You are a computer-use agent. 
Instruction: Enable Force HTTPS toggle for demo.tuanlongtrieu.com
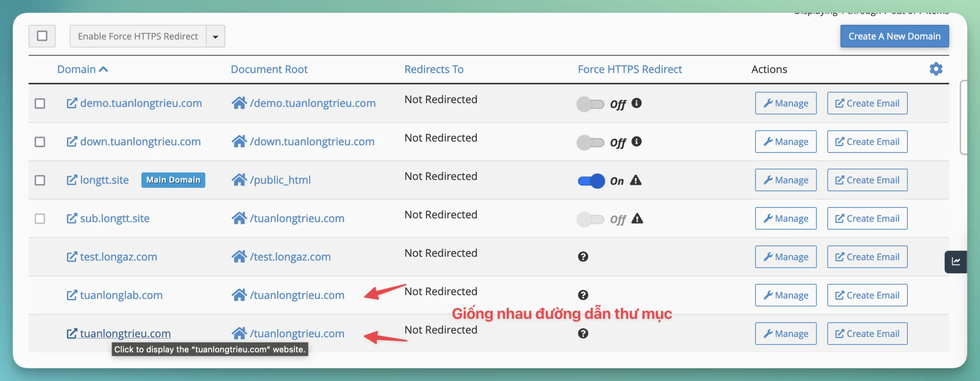tap(590, 104)
